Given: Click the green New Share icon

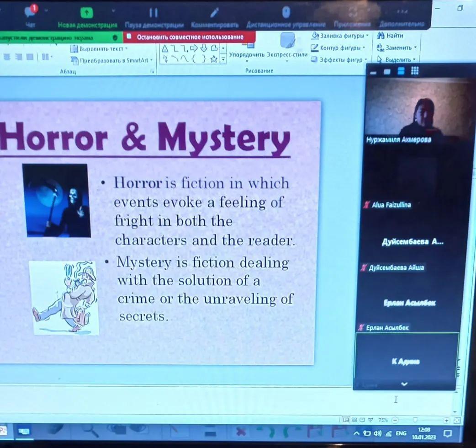Looking at the screenshot, I should click(x=87, y=13).
